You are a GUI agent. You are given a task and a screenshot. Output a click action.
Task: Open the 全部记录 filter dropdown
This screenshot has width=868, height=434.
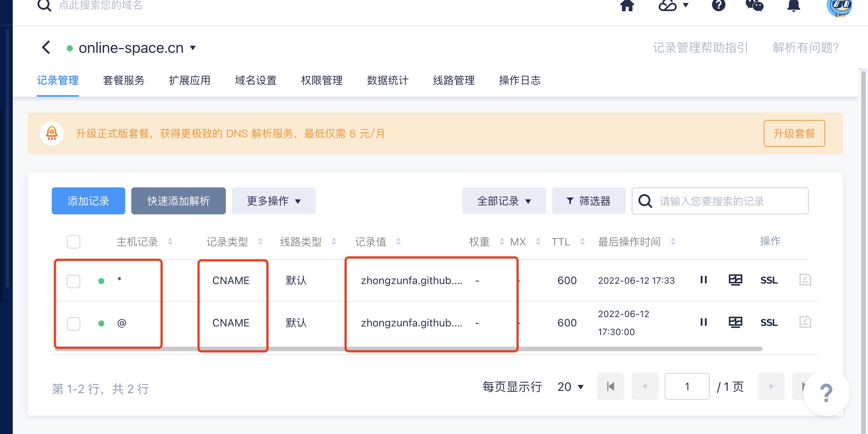[504, 201]
